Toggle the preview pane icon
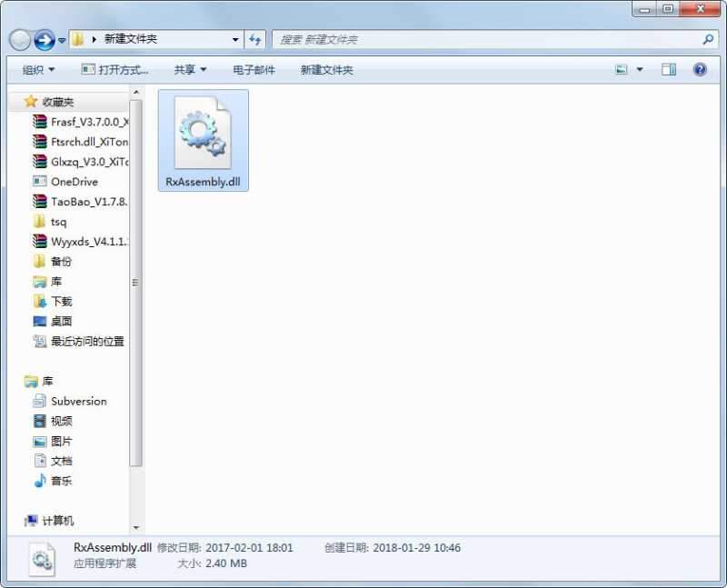 coord(671,69)
